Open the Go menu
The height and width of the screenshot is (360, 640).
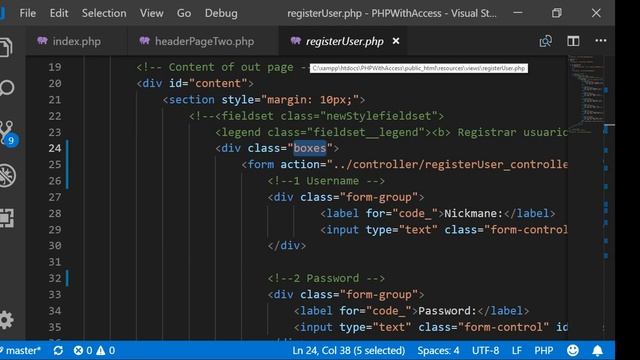point(184,13)
